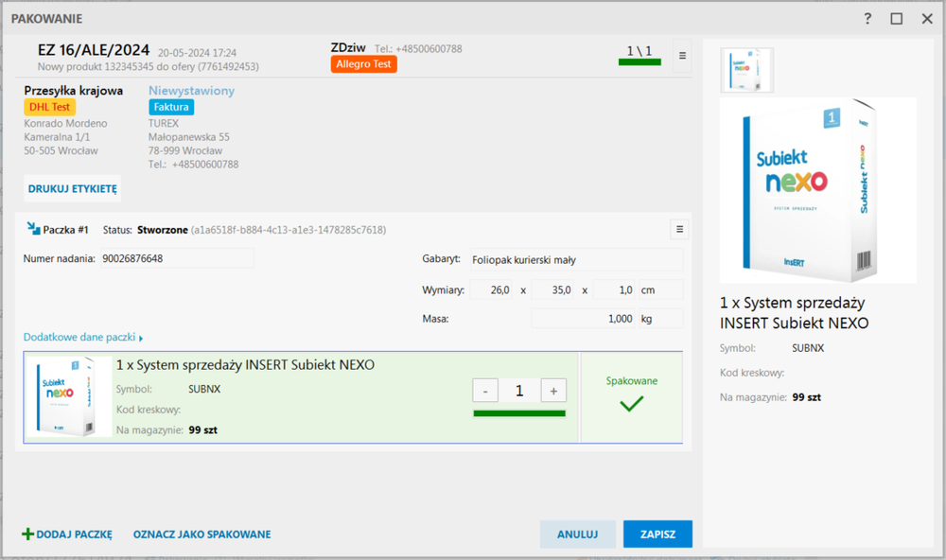
Task: Decrease item quantity with minus button
Action: tap(484, 391)
